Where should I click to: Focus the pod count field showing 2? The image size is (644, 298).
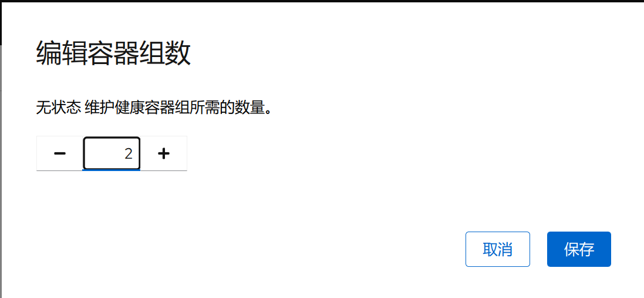point(112,153)
